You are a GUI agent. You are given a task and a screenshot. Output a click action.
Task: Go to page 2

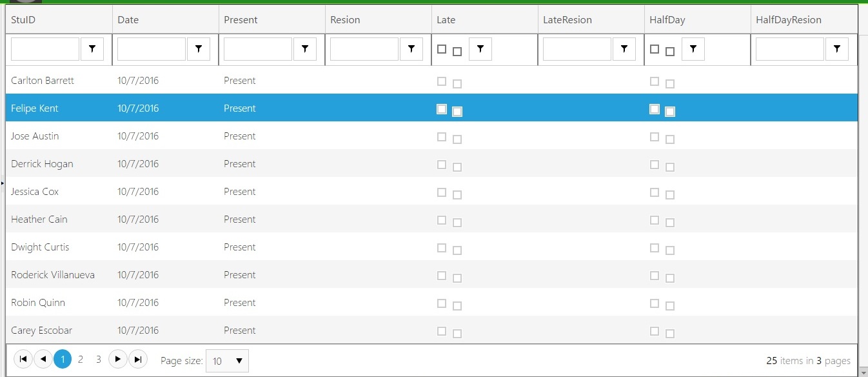tap(81, 360)
